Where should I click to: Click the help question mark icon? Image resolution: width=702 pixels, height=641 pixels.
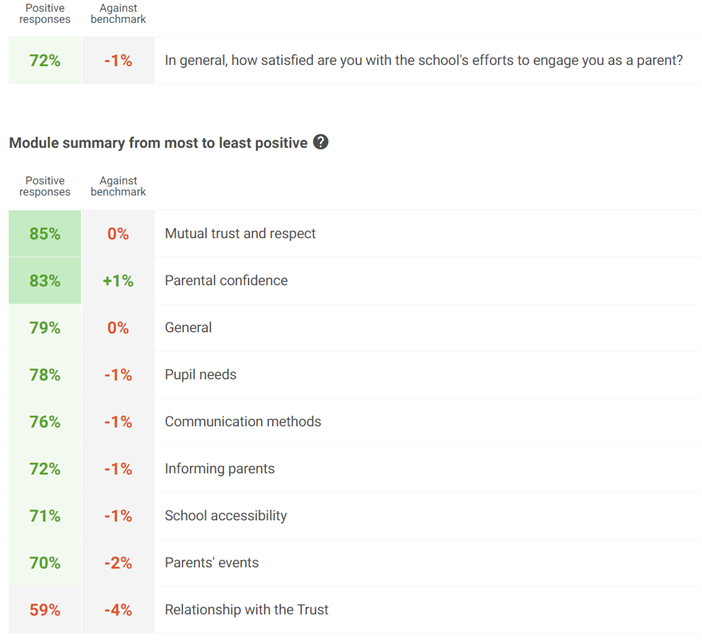point(321,142)
